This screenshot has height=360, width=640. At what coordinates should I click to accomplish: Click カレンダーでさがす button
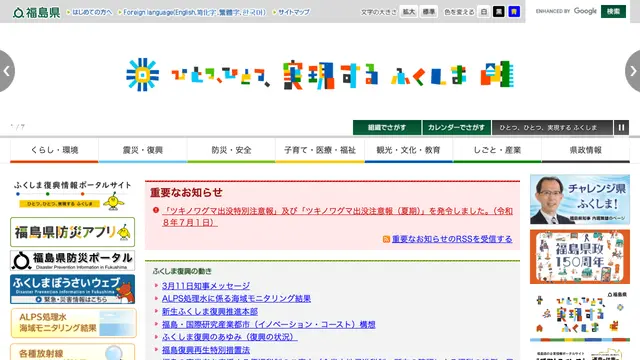pyautogui.click(x=456, y=127)
